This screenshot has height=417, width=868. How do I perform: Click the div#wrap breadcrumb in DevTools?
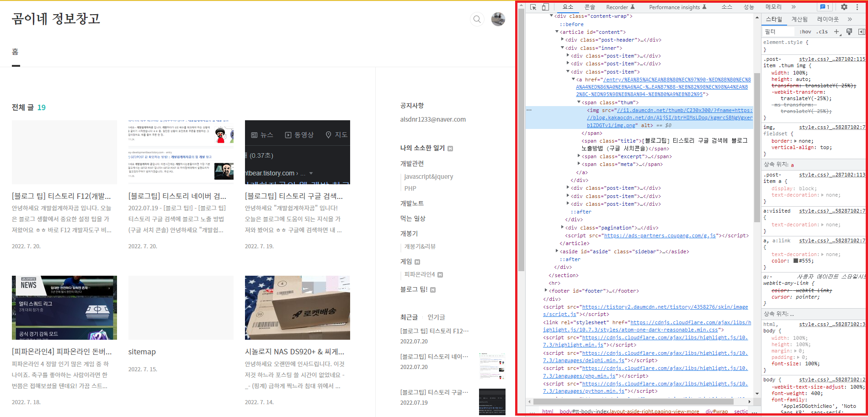pyautogui.click(x=716, y=412)
